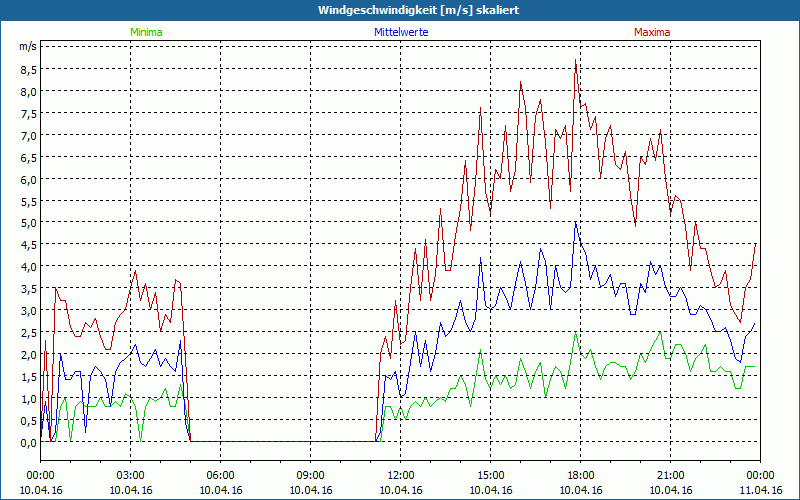Click the m/s unit label on y-axis
Screen dimensions: 800x500
28,47
